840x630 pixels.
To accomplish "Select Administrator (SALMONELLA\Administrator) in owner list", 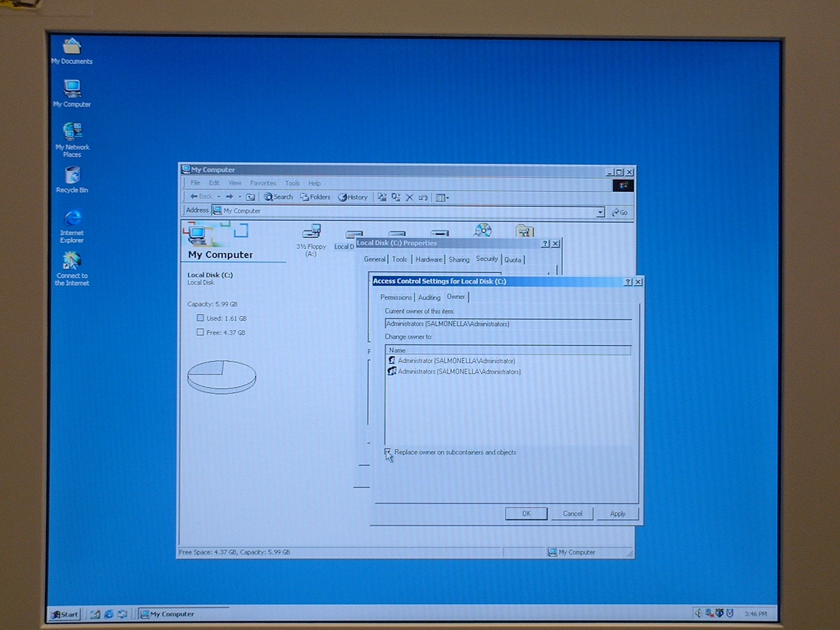I will [456, 361].
